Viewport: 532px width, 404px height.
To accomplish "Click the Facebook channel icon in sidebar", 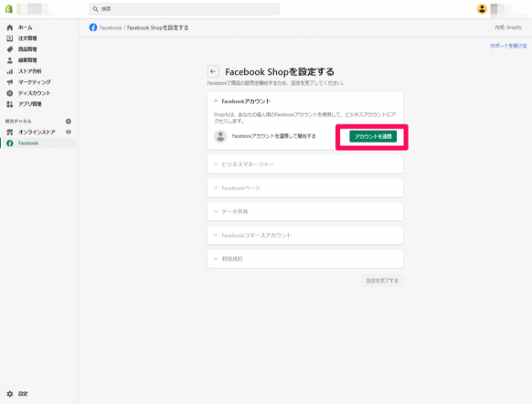I will pos(10,144).
